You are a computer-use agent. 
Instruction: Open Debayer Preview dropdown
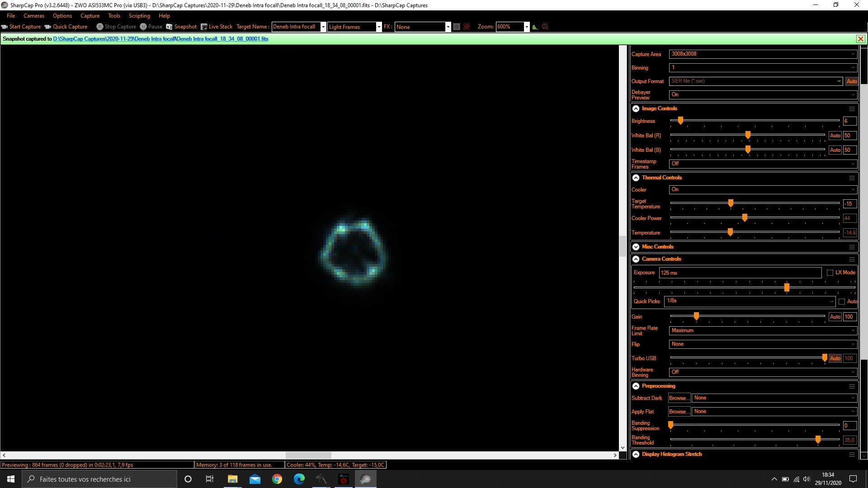coord(763,95)
